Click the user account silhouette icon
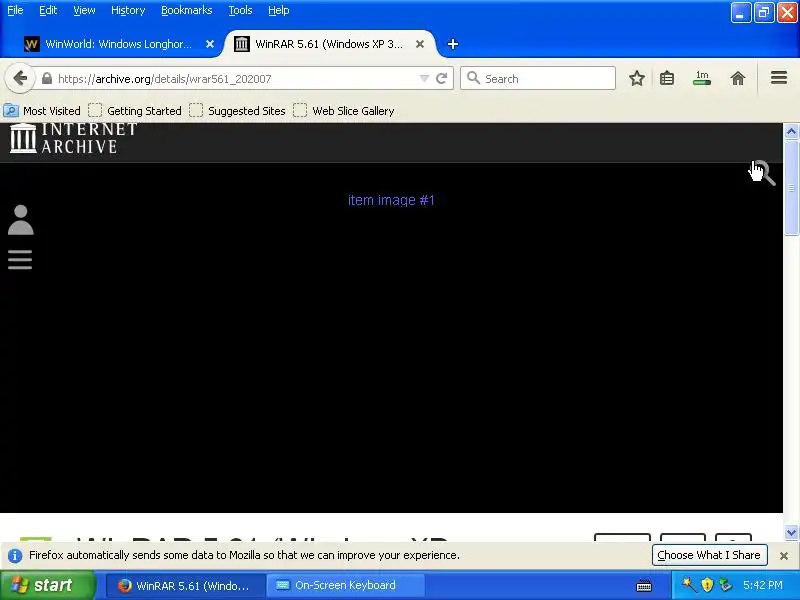Screen dimensions: 800x600 coord(20,220)
